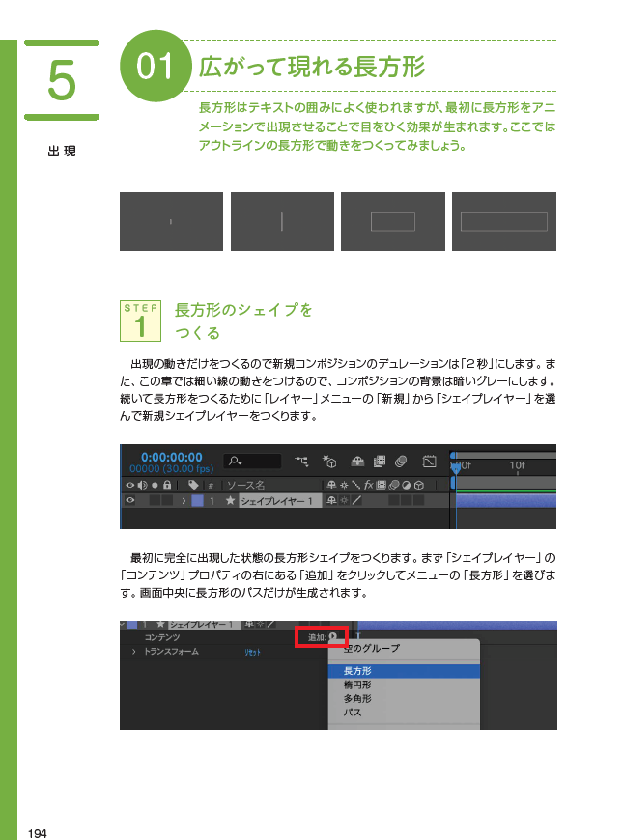Toggle the hide shy layers icon
623x840 pixels.
(x=357, y=461)
